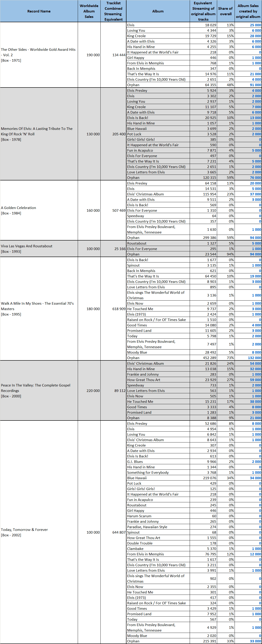Viewport: 262px width, 644px height.
Task: Select the 219 076 Blue Hawaii streaming value
Action: [x=203, y=478]
